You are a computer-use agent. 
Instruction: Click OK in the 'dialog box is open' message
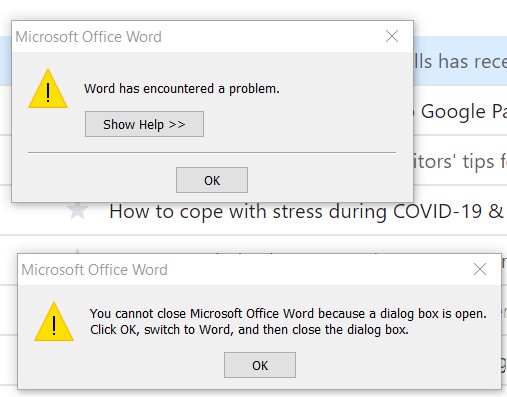tap(260, 365)
